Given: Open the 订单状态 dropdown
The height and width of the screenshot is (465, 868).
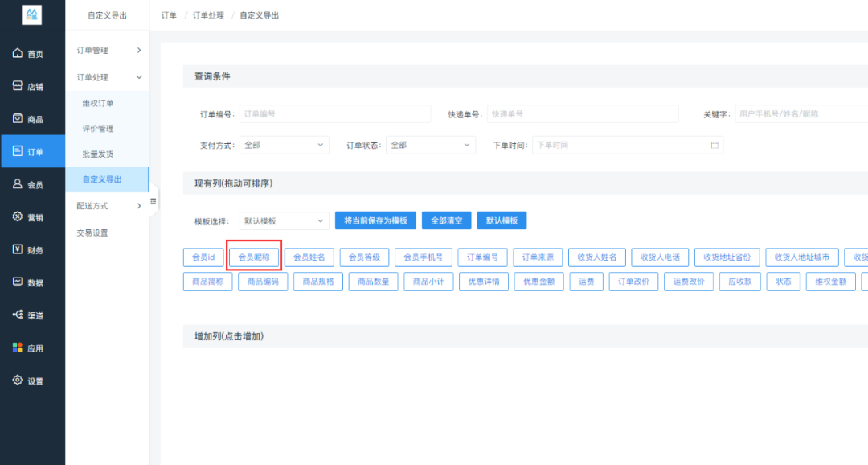Looking at the screenshot, I should (431, 145).
